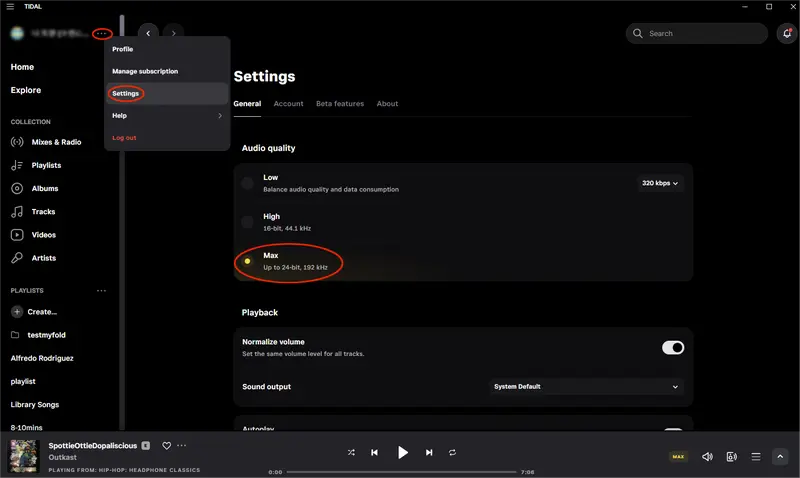Click the SpottieOttieDopaliscious track title
Image resolution: width=800 pixels, height=478 pixels.
click(x=92, y=446)
